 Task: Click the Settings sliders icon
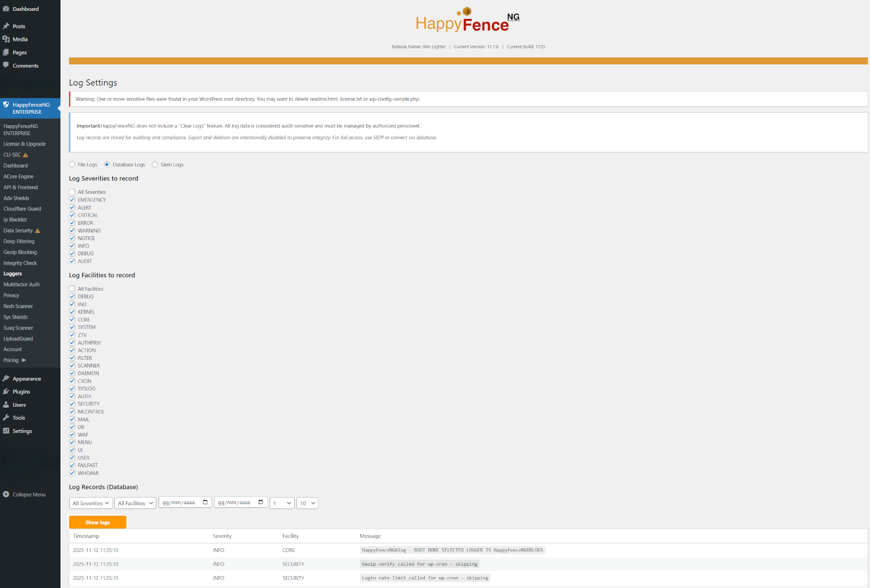(x=6, y=431)
